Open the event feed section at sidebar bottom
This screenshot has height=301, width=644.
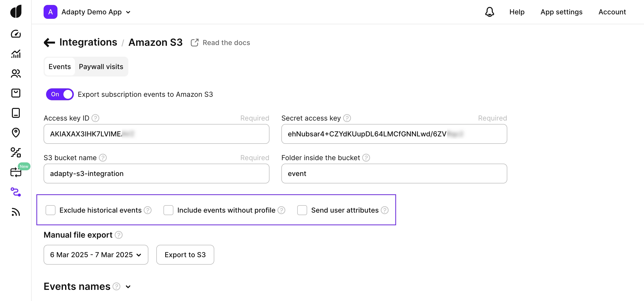click(16, 212)
